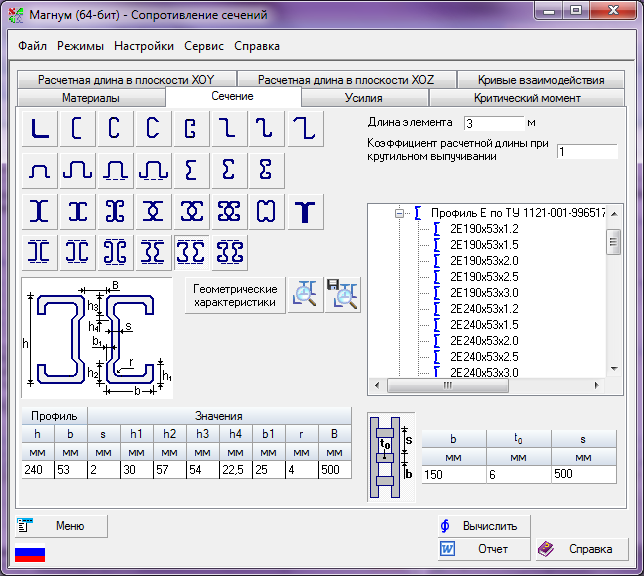
Task: Open the Сервис menu
Action: [x=203, y=46]
